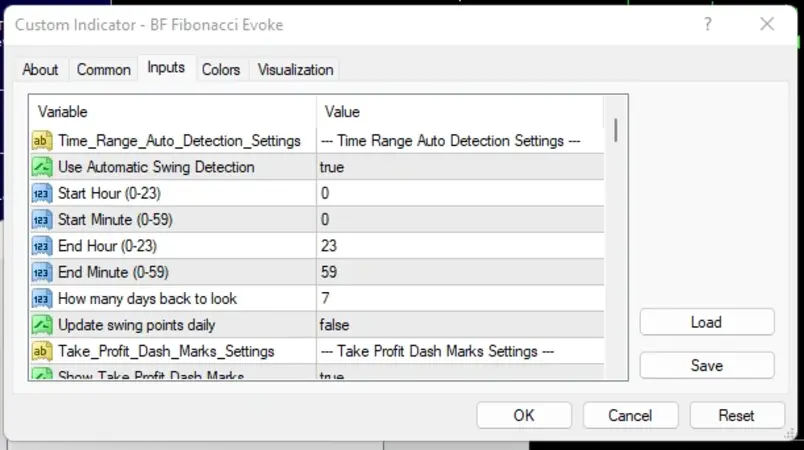Screen dimensions: 804x450
Task: Edit the Start Minute value 0
Action: 460,220
